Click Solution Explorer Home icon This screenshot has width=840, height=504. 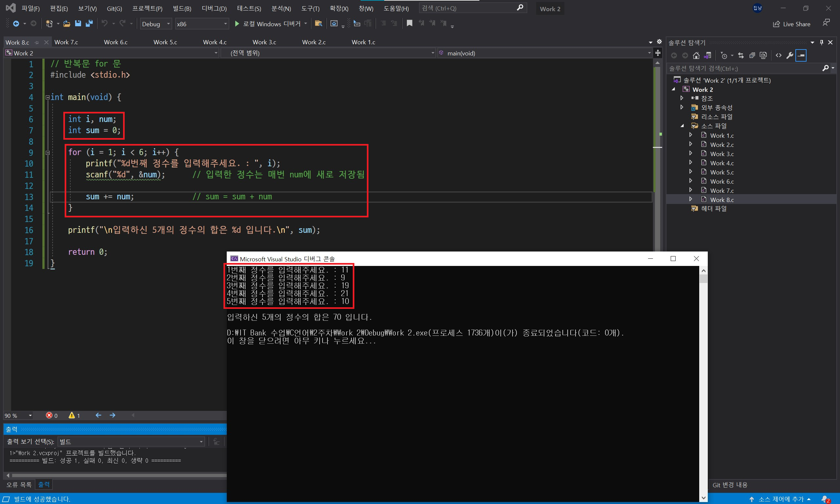(696, 55)
